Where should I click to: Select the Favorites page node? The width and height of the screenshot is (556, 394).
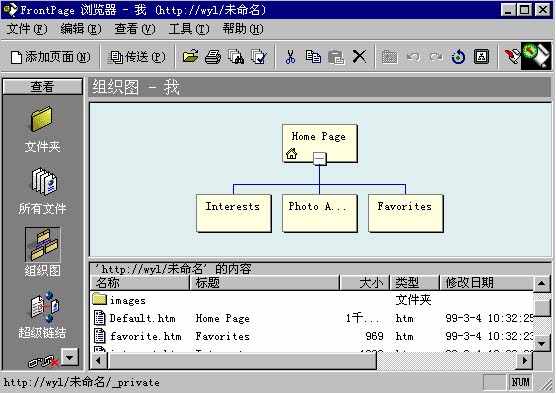pos(405,213)
